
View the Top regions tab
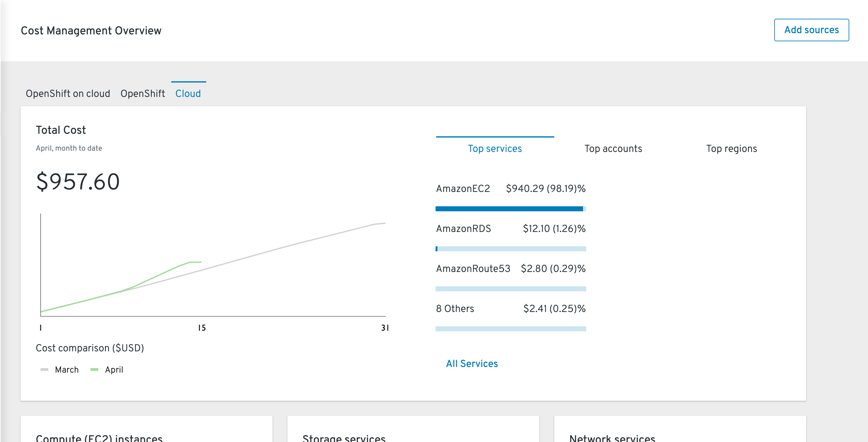pos(731,149)
